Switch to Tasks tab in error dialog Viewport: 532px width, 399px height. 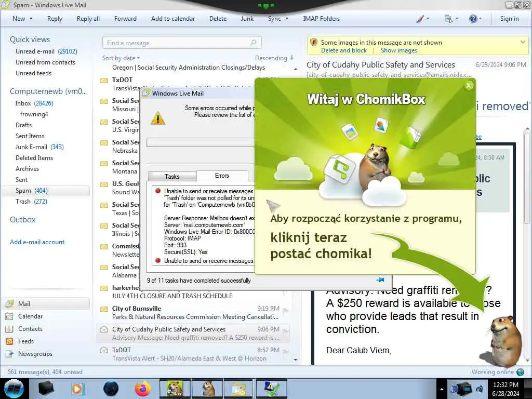172,177
